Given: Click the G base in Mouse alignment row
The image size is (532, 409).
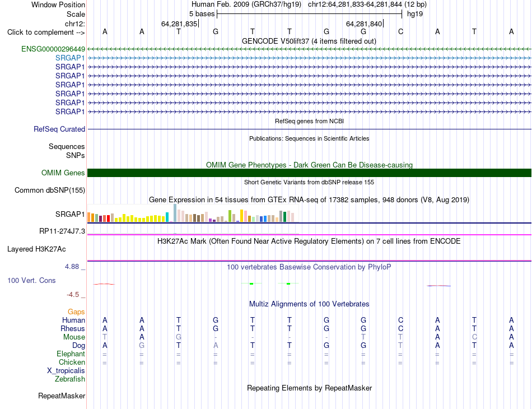Looking at the screenshot, I should (179, 337).
